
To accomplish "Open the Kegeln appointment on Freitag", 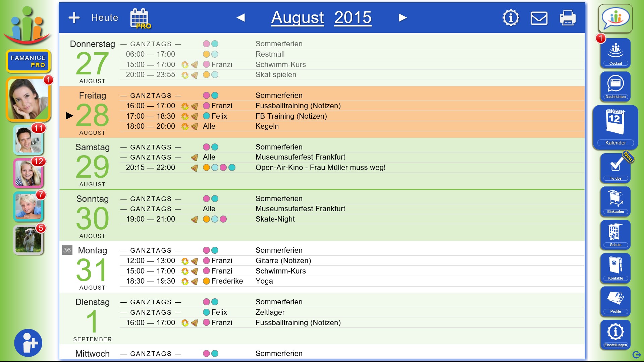I will point(267,126).
